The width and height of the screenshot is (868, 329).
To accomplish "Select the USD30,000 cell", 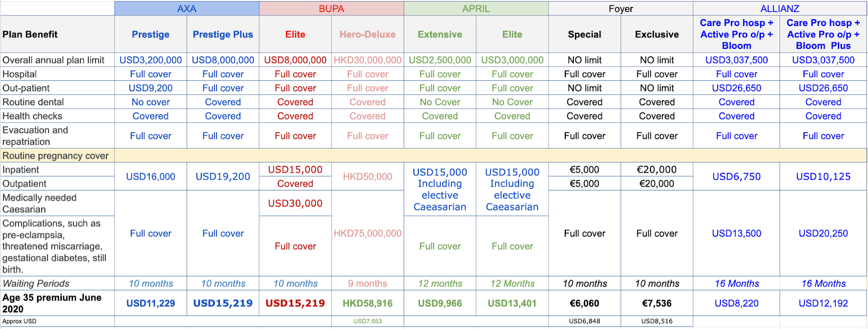I will coord(295,203).
